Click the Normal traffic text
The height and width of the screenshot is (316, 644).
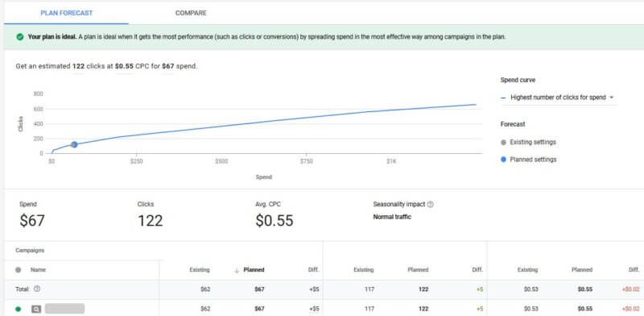392,217
